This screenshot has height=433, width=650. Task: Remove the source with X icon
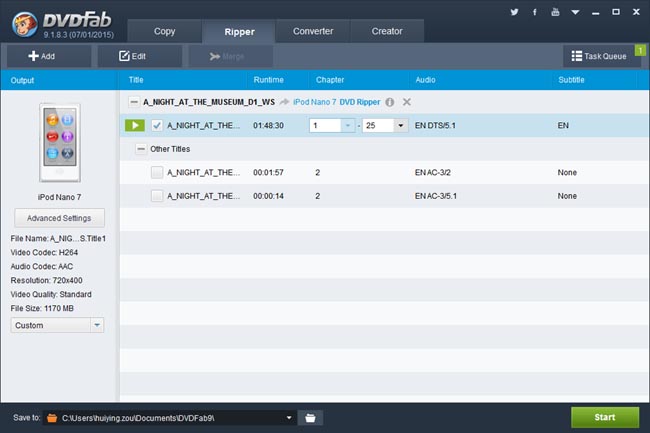point(407,102)
